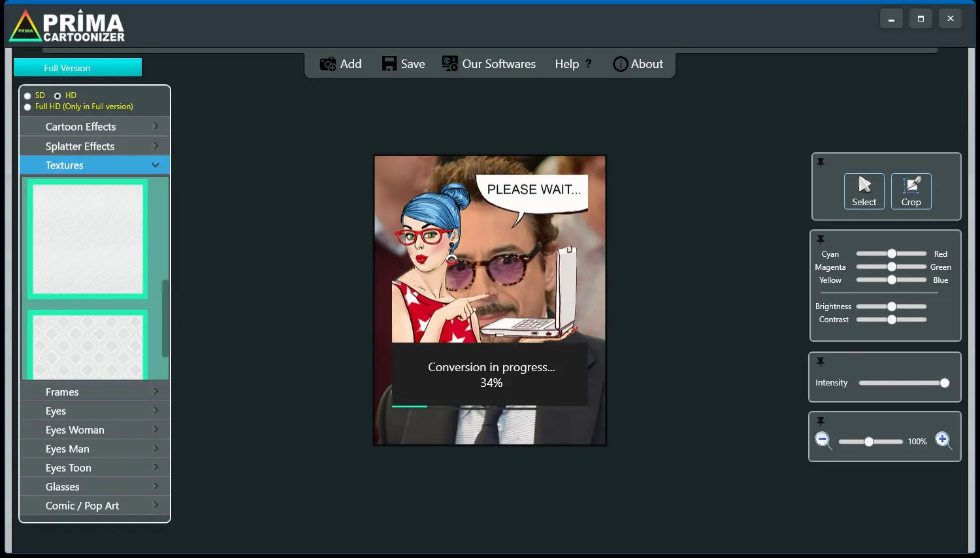
Task: Close the Prima Cartoonizer window
Action: (x=951, y=19)
